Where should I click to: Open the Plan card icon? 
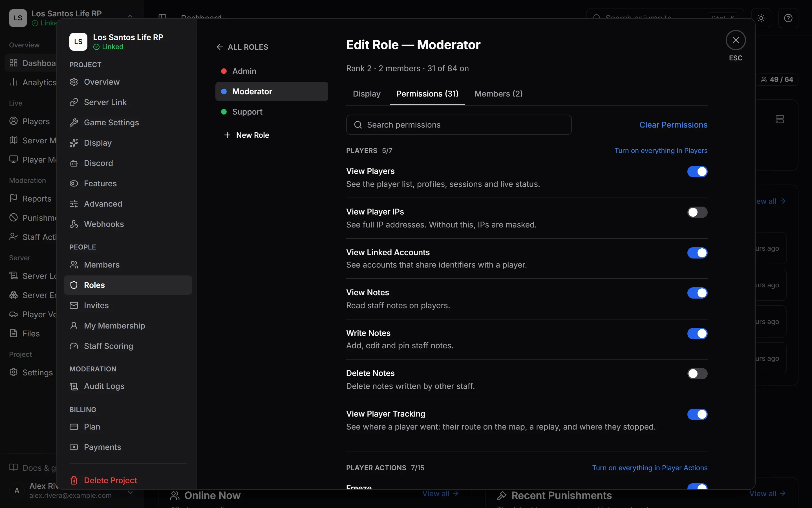click(x=74, y=427)
